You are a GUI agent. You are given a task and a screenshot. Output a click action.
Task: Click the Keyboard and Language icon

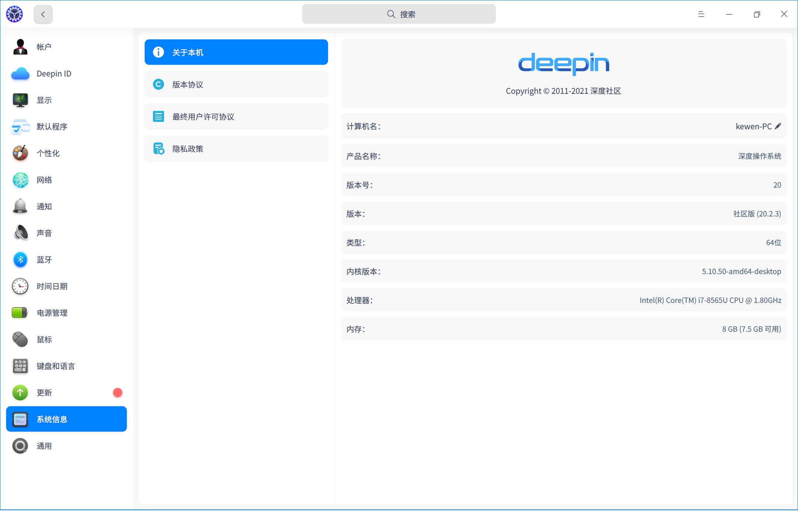coord(20,366)
